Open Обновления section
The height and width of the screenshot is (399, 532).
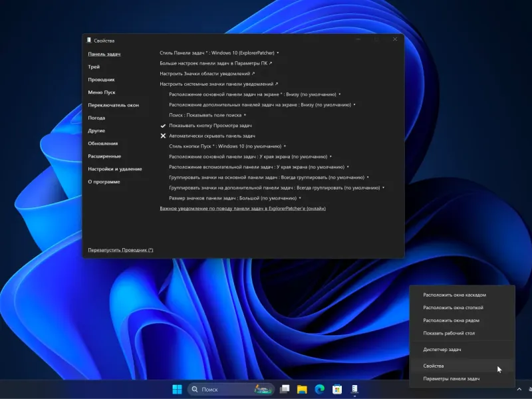click(103, 144)
